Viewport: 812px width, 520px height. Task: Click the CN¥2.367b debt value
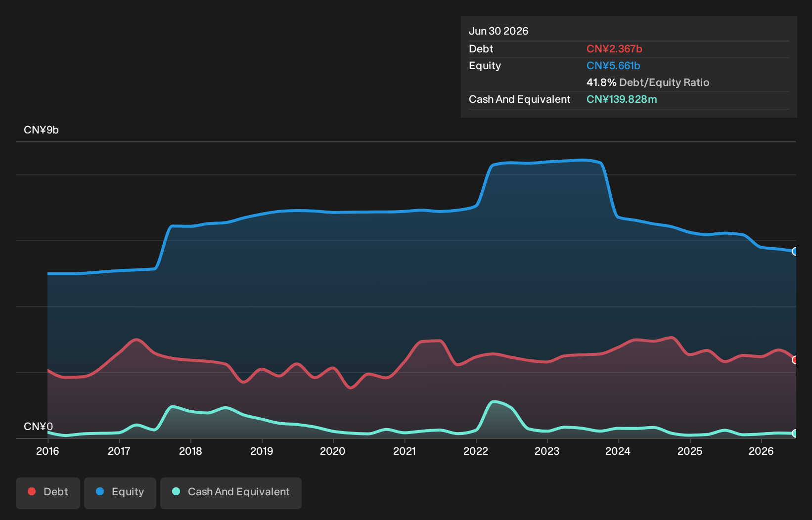click(614, 49)
